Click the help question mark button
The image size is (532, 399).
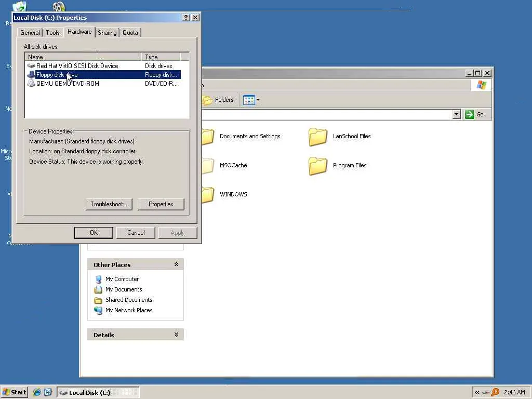[x=186, y=18]
